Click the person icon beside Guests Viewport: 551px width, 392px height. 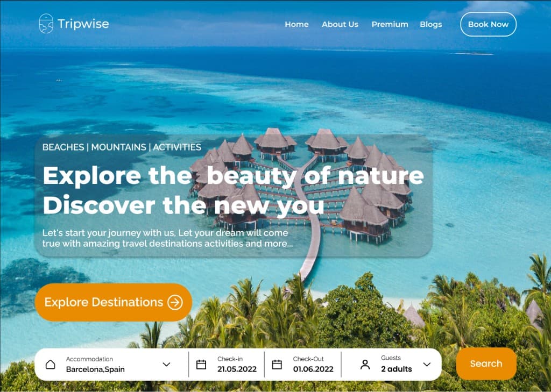point(365,365)
